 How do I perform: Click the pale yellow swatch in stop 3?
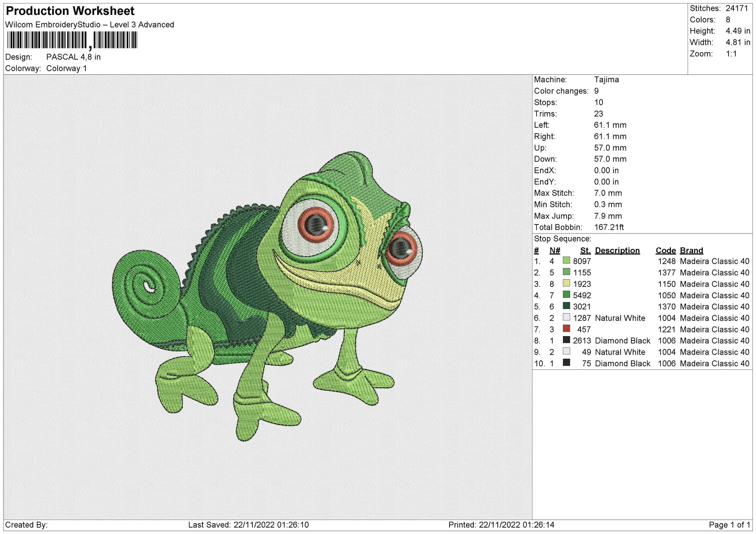click(567, 284)
